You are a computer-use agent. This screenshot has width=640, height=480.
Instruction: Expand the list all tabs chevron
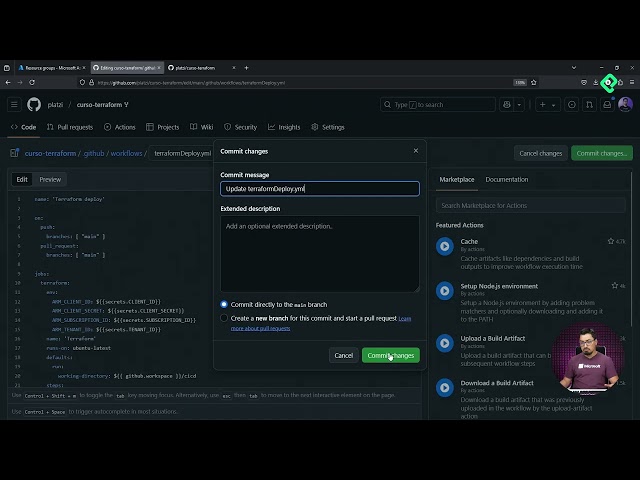[x=574, y=67]
